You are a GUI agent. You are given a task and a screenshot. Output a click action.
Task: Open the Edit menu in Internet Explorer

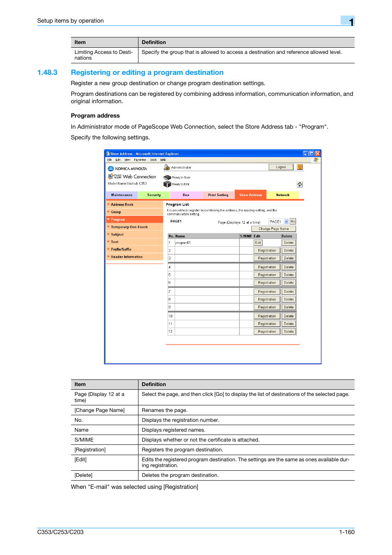(118, 160)
